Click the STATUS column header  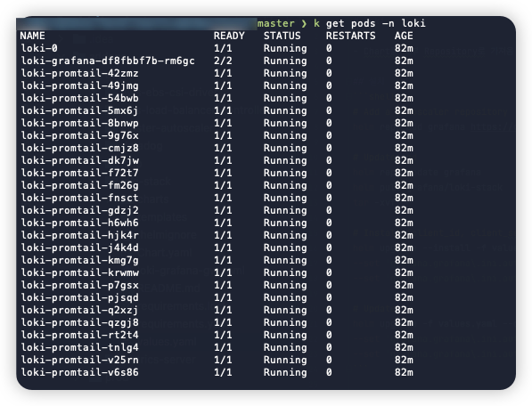[282, 36]
